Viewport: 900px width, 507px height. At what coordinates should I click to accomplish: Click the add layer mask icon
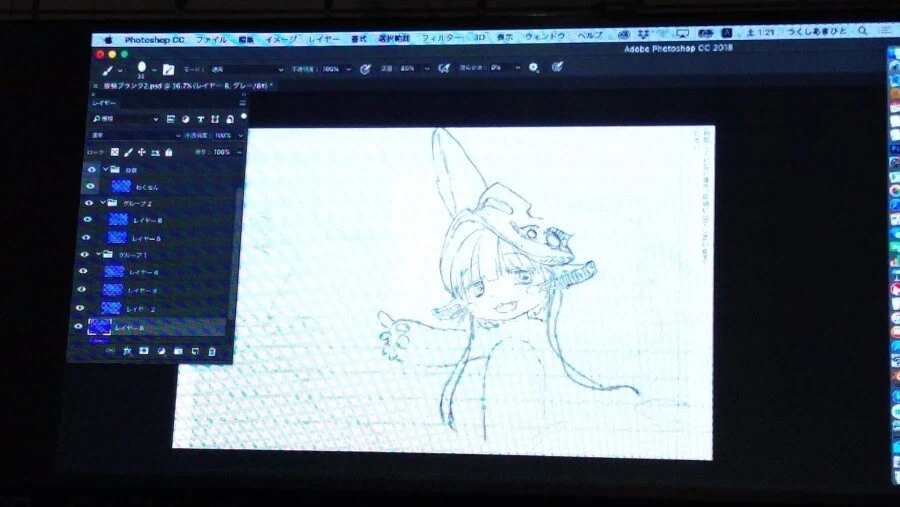pos(144,351)
